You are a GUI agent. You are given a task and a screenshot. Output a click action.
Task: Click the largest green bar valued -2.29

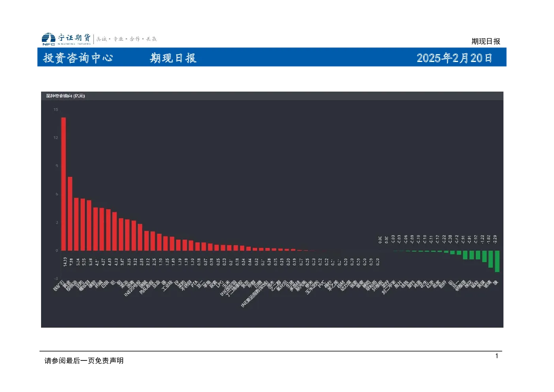497,261
